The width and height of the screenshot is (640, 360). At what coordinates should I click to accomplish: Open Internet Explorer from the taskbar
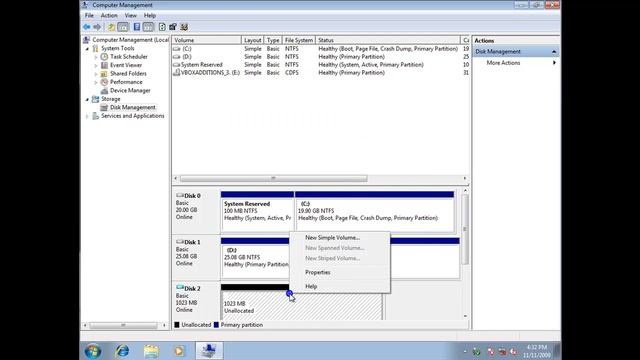click(x=122, y=351)
